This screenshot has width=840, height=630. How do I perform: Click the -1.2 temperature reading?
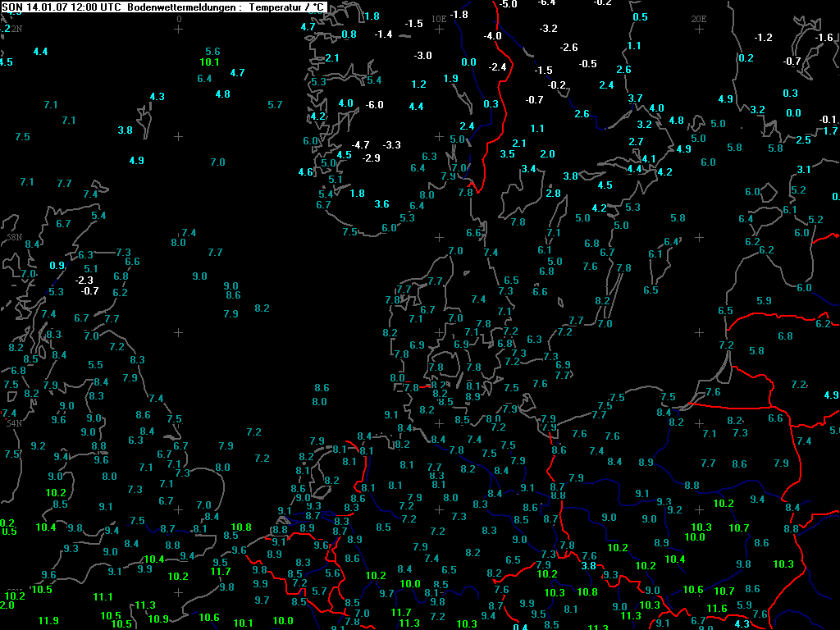point(764,38)
